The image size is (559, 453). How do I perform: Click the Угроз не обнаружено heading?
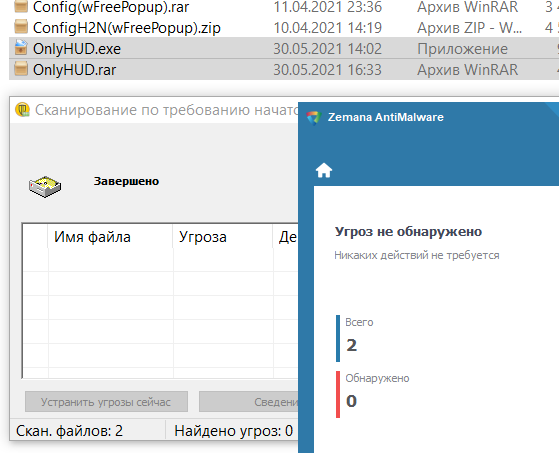click(x=408, y=232)
